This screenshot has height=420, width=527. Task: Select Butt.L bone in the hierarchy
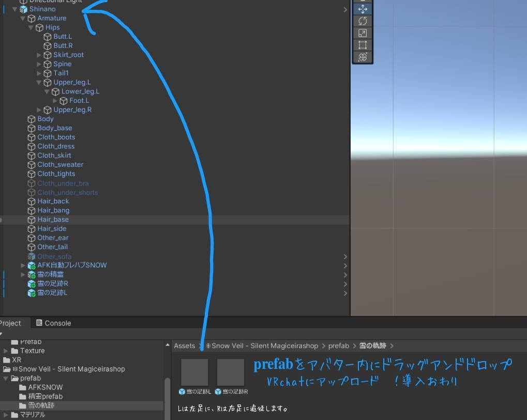point(63,37)
